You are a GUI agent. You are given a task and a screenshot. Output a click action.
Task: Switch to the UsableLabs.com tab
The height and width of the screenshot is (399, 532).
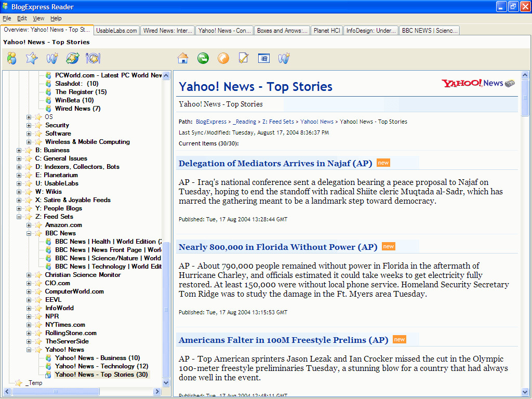(116, 31)
